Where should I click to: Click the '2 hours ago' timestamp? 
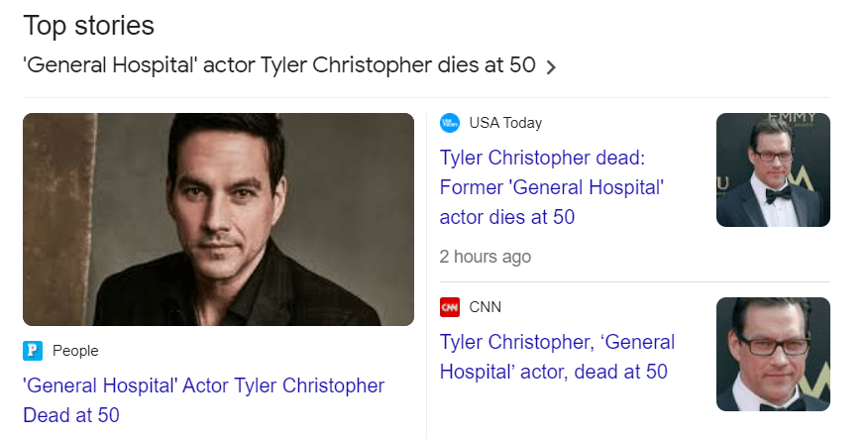click(x=486, y=257)
